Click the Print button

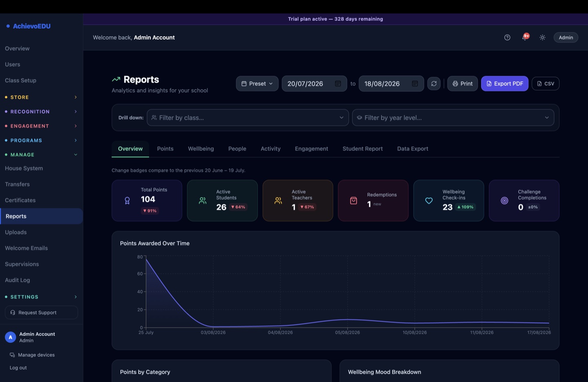[463, 84]
